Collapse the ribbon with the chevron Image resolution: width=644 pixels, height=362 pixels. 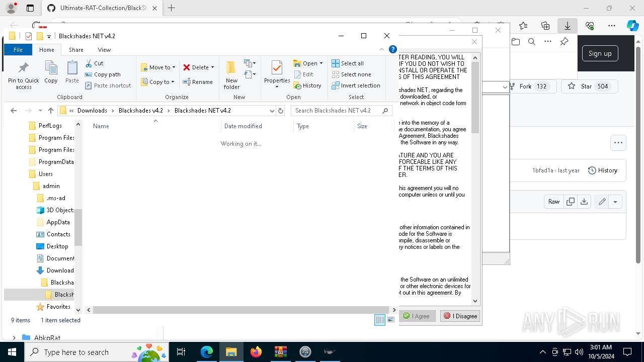[382, 49]
